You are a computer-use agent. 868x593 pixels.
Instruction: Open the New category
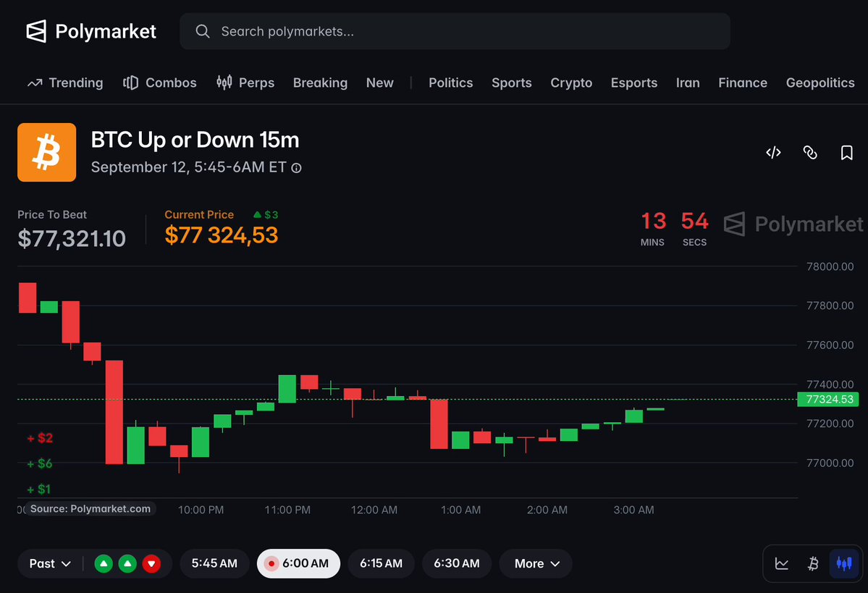[x=380, y=83]
